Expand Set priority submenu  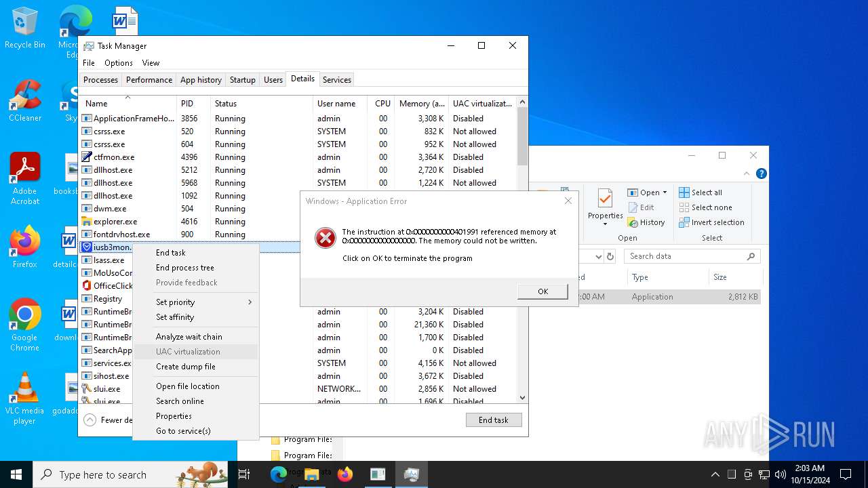tap(196, 302)
